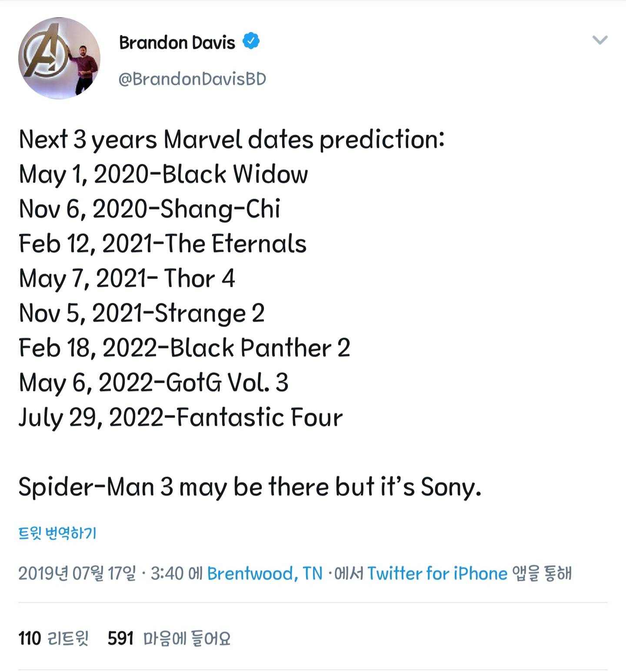Viewport: 626px width, 672px height.
Task: Click the 'May 1, 2020-Black Widow' line
Action: pos(163,175)
